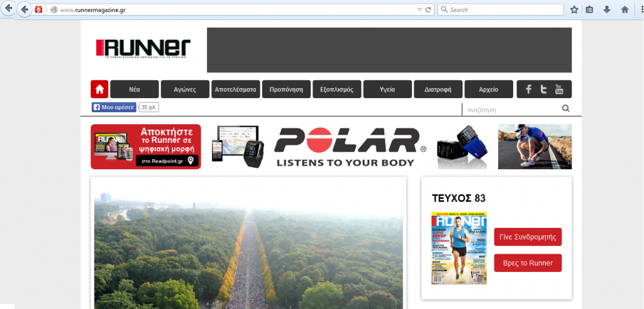Open the Εξοπλισμός menu item
Image resolution: width=644 pixels, height=309 pixels.
[337, 89]
